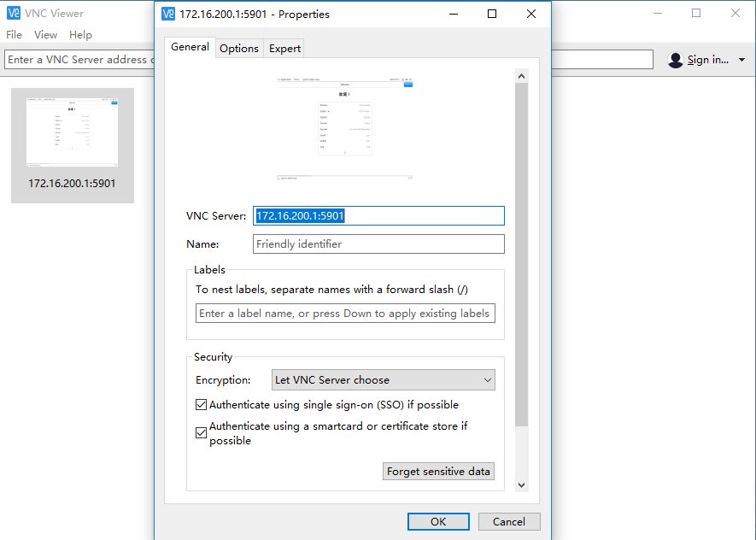Click the remote desktop preview image
The height and width of the screenshot is (540, 756).
(x=345, y=128)
